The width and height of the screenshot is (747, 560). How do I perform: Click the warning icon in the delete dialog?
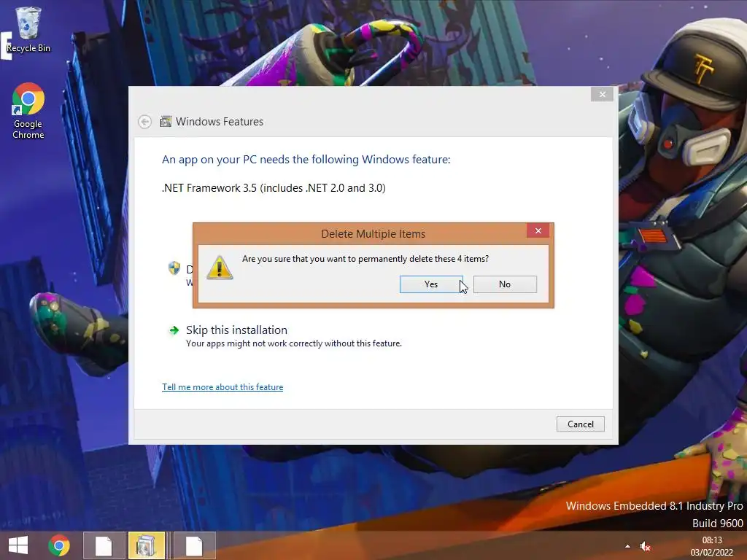coord(220,268)
